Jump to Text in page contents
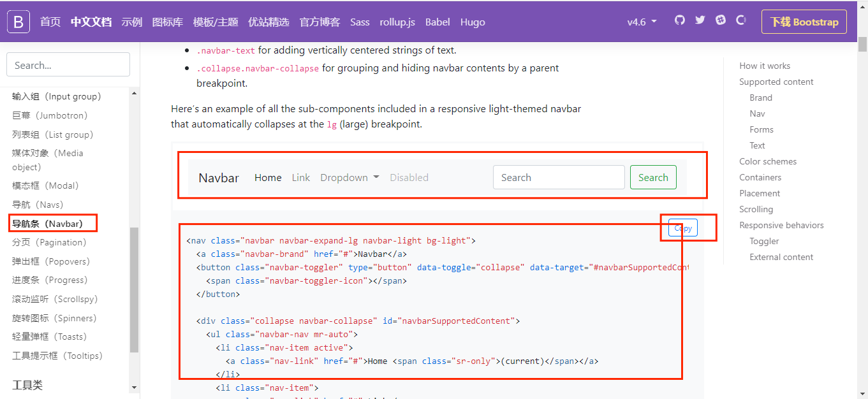The width and height of the screenshot is (868, 399). click(x=757, y=145)
